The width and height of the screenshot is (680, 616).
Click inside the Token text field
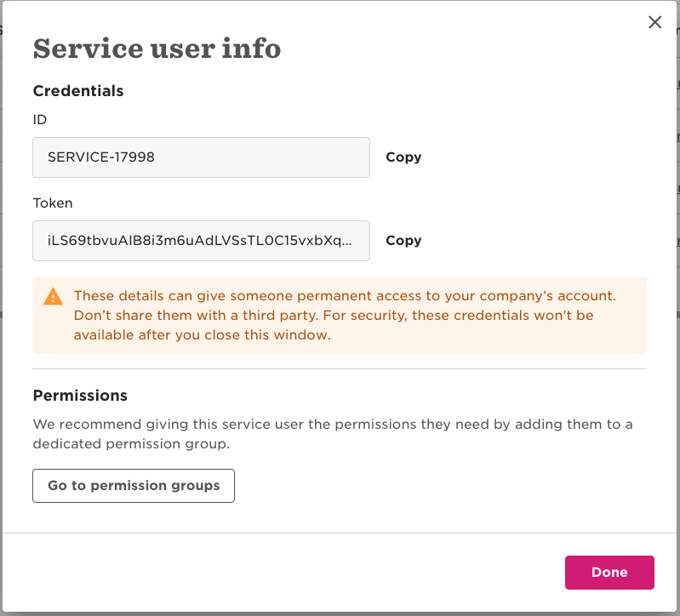click(201, 241)
